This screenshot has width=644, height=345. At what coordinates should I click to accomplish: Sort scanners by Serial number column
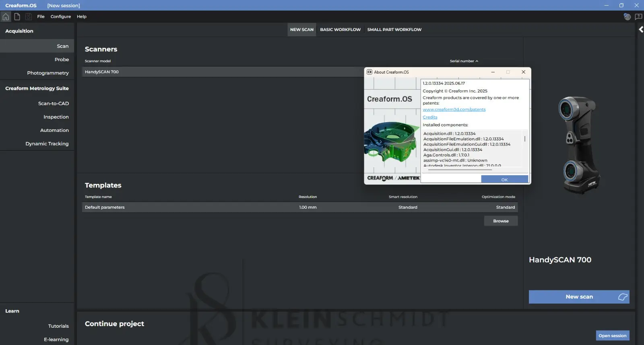(464, 61)
